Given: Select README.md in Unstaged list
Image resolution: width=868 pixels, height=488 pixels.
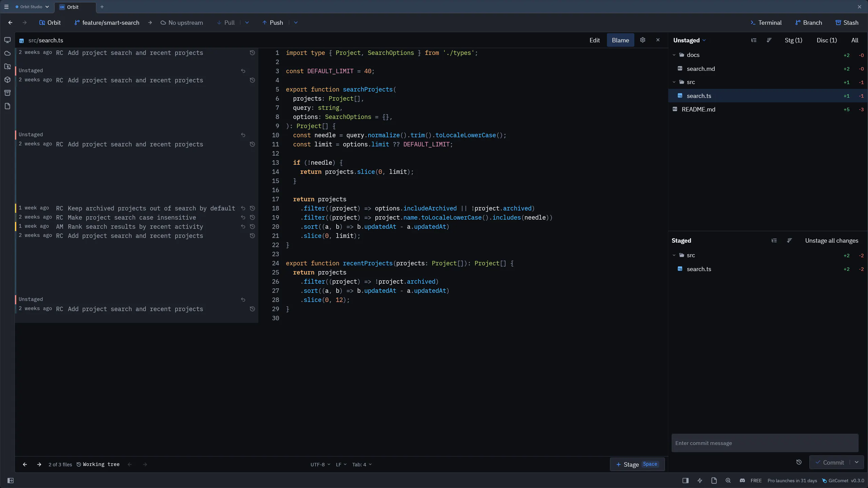Looking at the screenshot, I should coord(768,109).
